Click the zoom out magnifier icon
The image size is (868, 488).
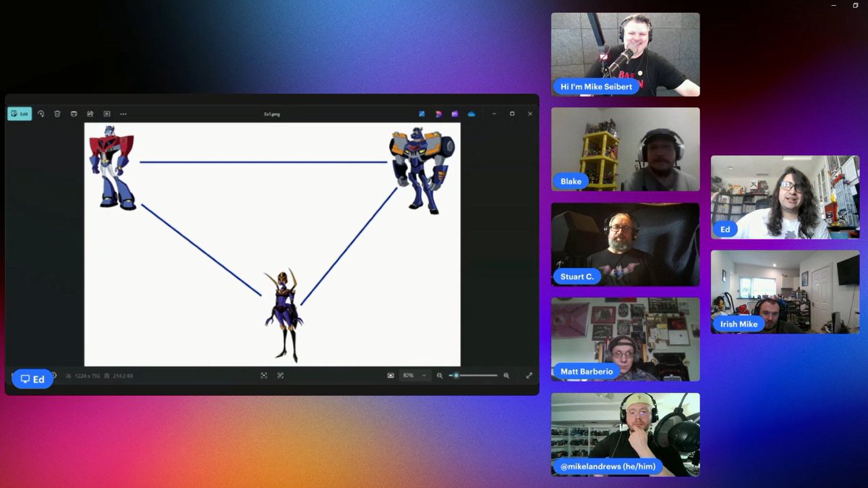tap(440, 375)
